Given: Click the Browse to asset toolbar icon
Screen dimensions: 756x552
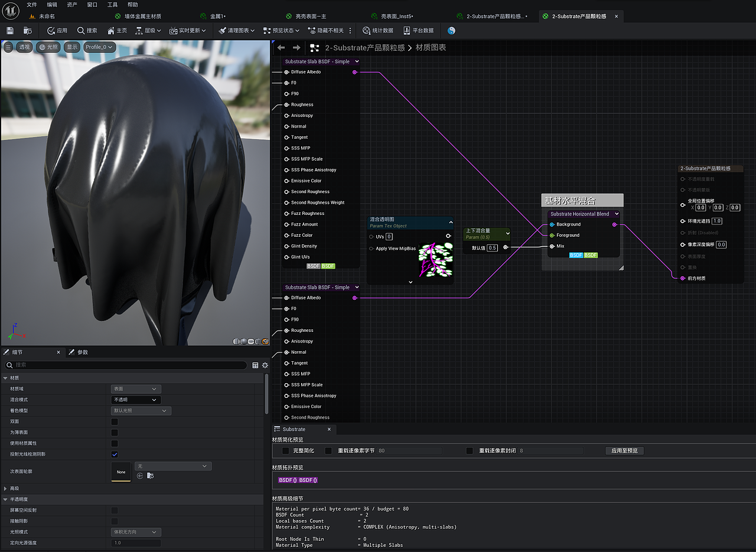Looking at the screenshot, I should (28, 30).
